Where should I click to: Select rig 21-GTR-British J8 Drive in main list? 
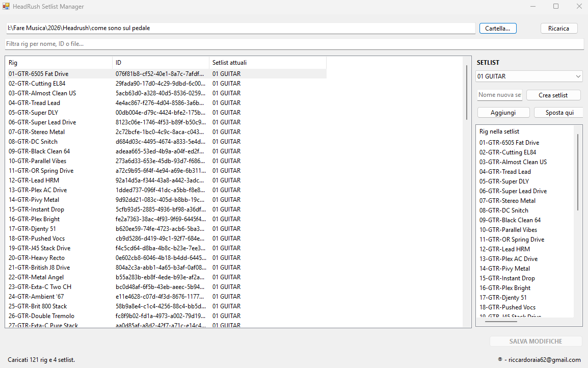point(39,268)
